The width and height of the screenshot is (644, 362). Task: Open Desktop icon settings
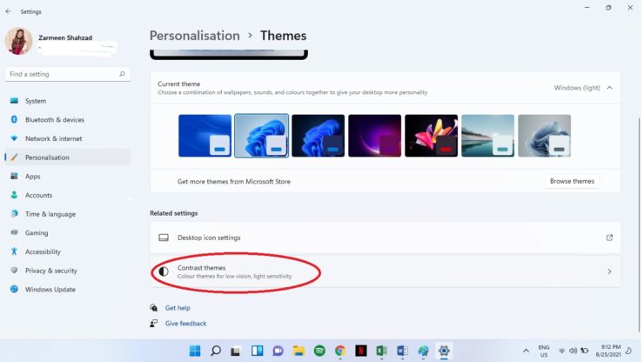pyautogui.click(x=383, y=238)
